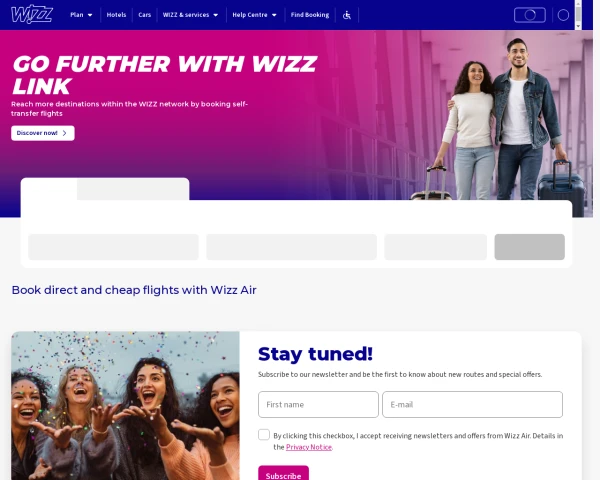Open the accessibility wheelchair icon
600x480 pixels.
click(347, 15)
